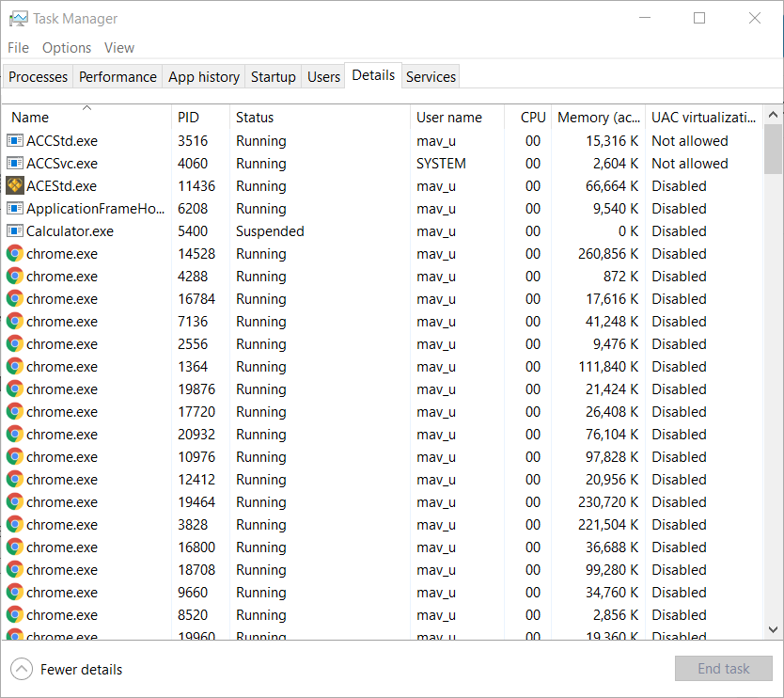Select ApplicationFrameHo... process name
Screen dimensions: 784x698
[x=96, y=209]
